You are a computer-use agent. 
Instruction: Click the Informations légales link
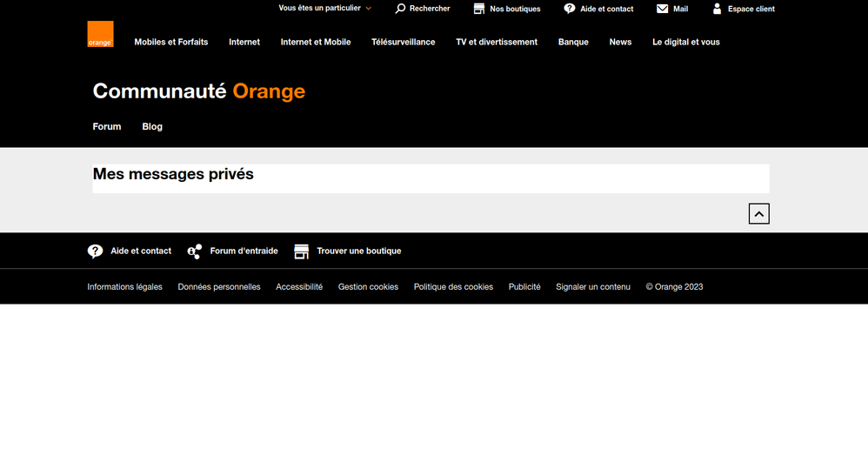tap(124, 287)
